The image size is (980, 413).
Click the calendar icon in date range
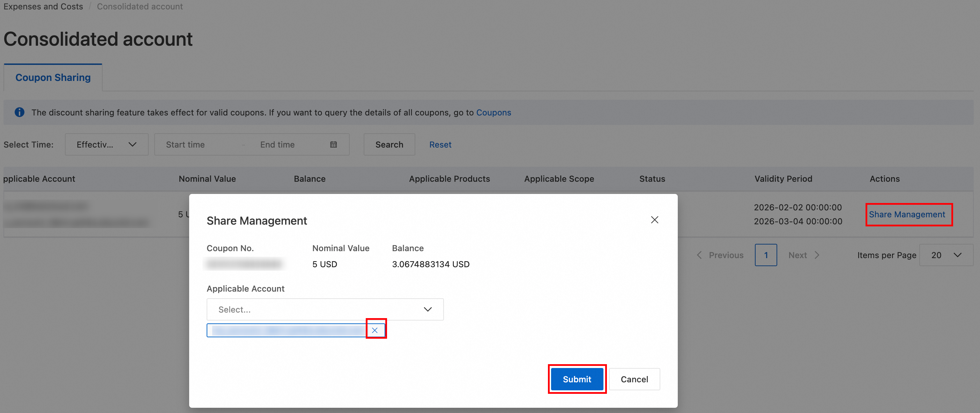pos(334,144)
